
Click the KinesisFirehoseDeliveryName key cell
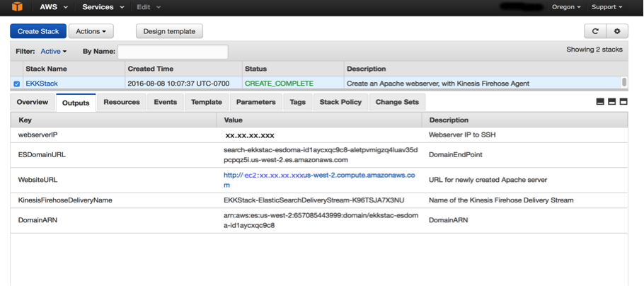click(65, 200)
